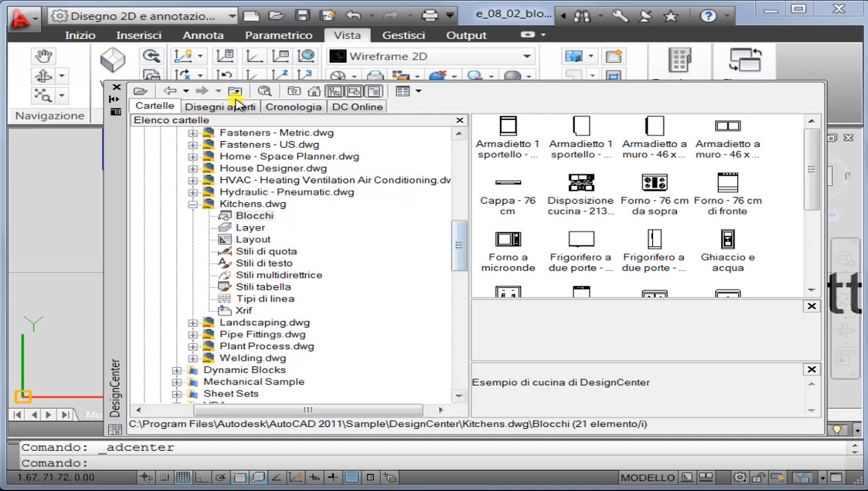Go forward in DesignCenter history
This screenshot has height=491, width=868.
coord(202,91)
